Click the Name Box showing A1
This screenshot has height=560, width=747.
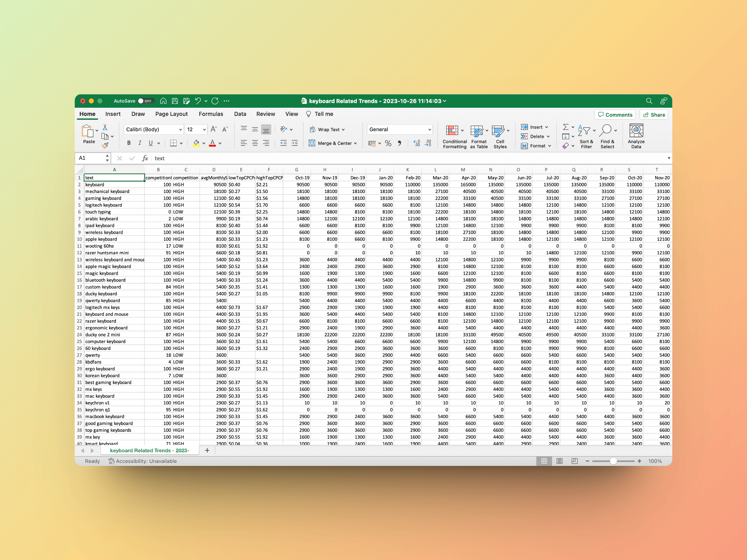pyautogui.click(x=90, y=158)
